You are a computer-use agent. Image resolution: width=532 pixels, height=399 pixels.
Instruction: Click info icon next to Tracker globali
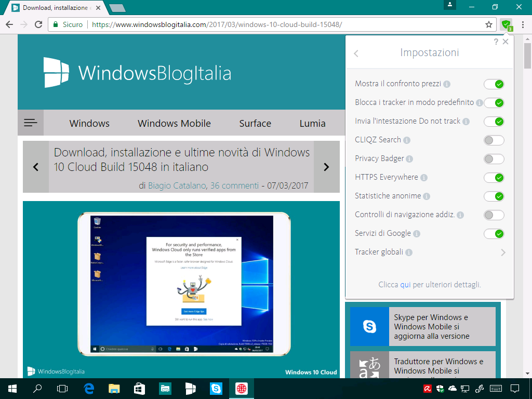point(409,252)
